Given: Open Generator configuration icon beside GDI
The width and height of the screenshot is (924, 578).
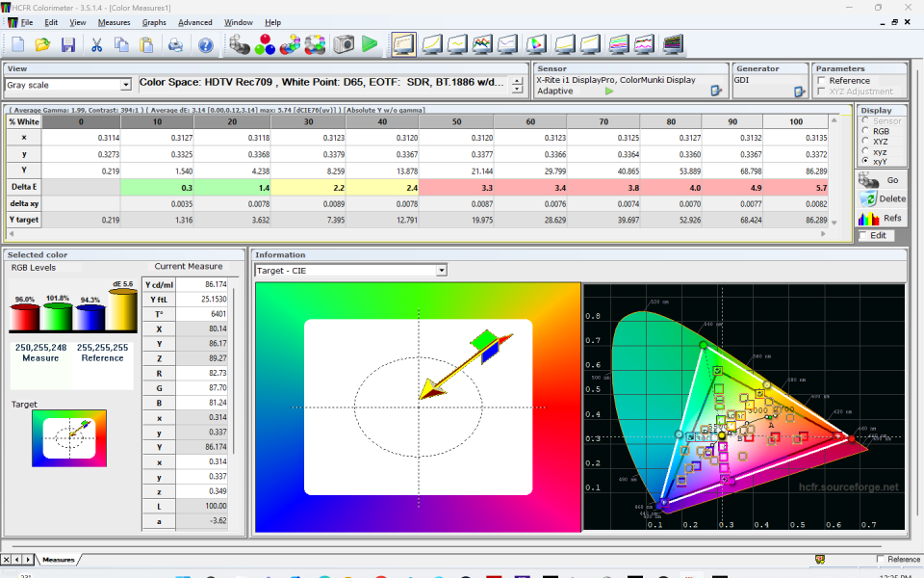Looking at the screenshot, I should click(799, 91).
